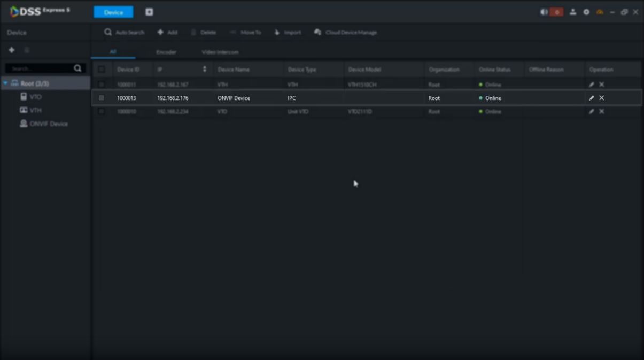Click the Import toolbar button
This screenshot has width=644, height=360.
(288, 32)
